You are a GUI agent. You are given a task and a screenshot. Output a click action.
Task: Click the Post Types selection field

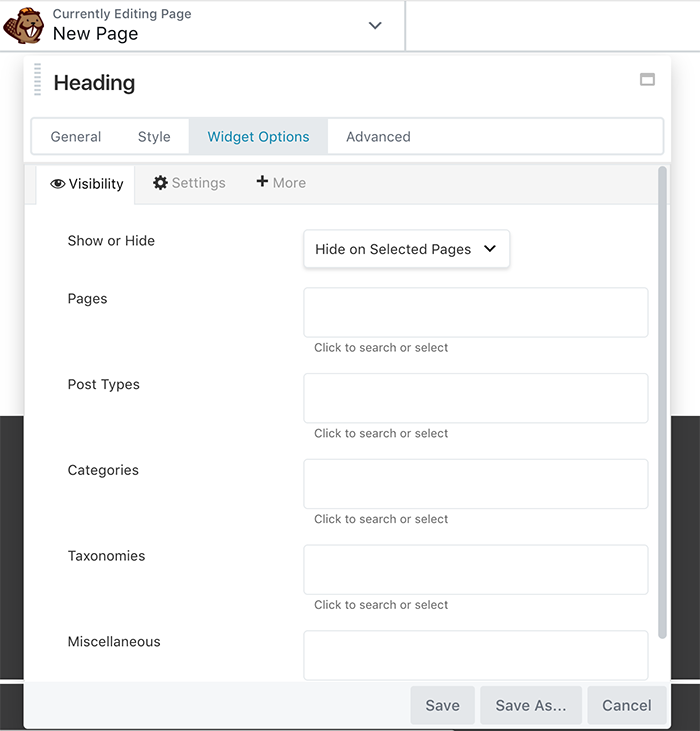coord(475,398)
